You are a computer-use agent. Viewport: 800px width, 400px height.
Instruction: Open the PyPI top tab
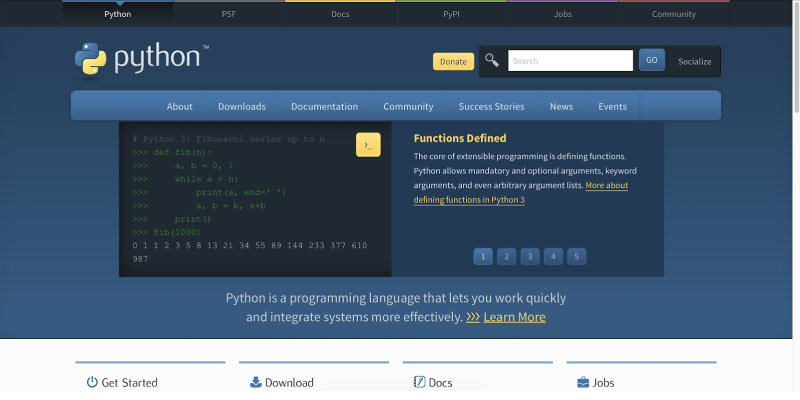pyautogui.click(x=452, y=14)
